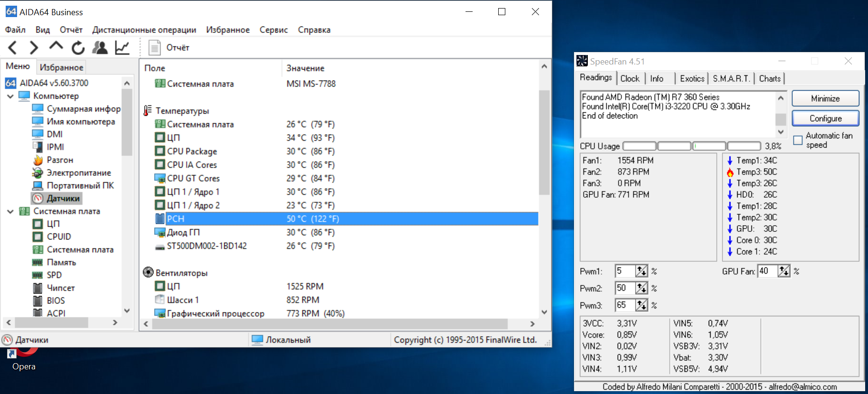Click the GPU Fan spinner arrows
This screenshot has width=868, height=394.
[x=784, y=271]
